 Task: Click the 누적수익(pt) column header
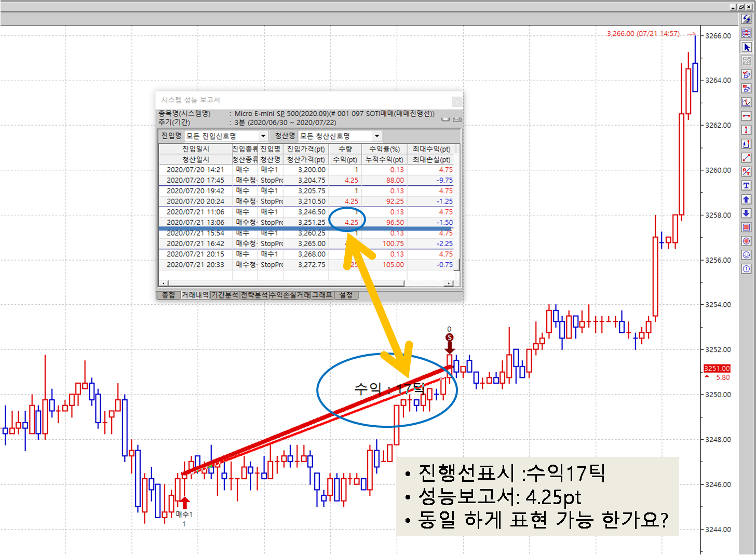[384, 159]
